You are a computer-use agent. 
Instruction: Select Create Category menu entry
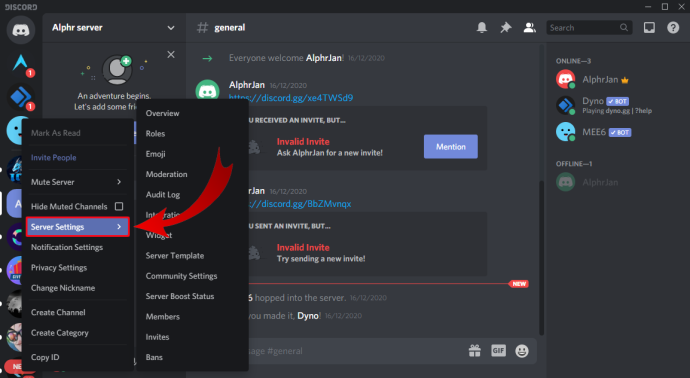[x=78, y=333]
